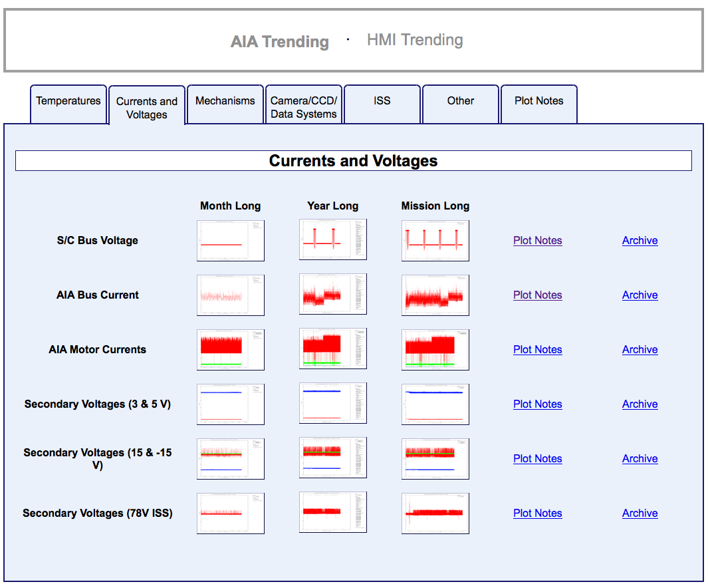
Task: Open Archive link for S/C Bus Voltage
Action: (x=640, y=241)
